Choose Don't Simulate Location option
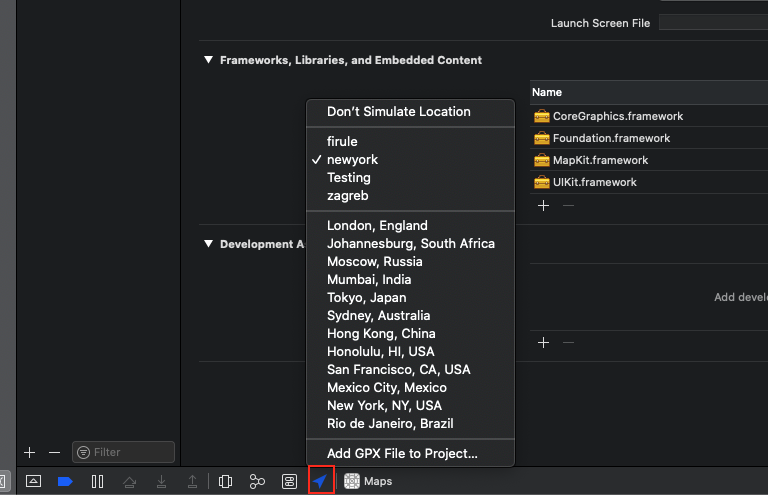Screen dimensions: 768x495 [398, 111]
